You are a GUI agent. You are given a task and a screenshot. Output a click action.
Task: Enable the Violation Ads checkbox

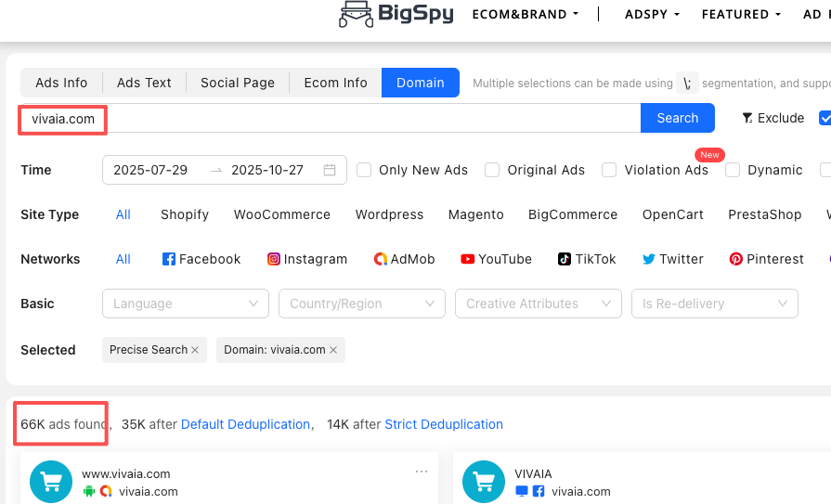point(609,170)
